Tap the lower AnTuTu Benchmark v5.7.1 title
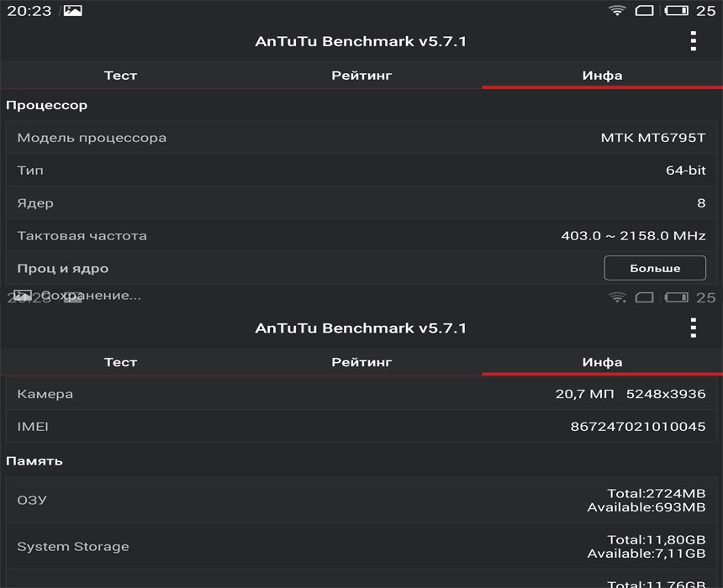Viewport: 723px width, 588px height. click(x=361, y=328)
